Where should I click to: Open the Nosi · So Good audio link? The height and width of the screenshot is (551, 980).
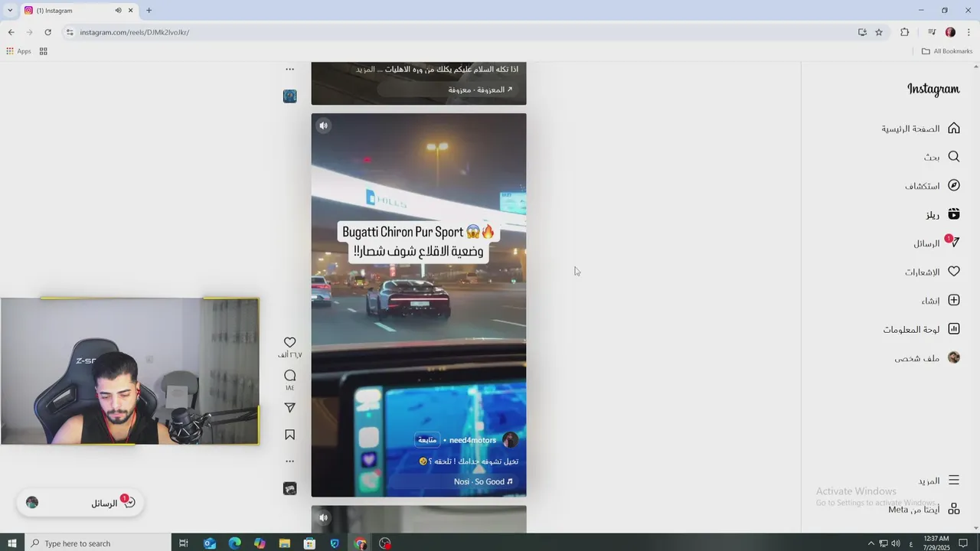(483, 481)
